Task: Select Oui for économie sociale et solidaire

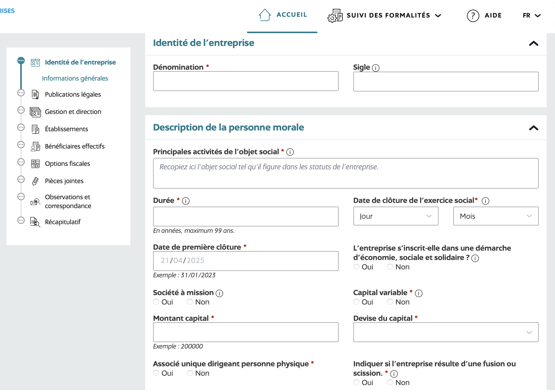Action: tap(356, 267)
